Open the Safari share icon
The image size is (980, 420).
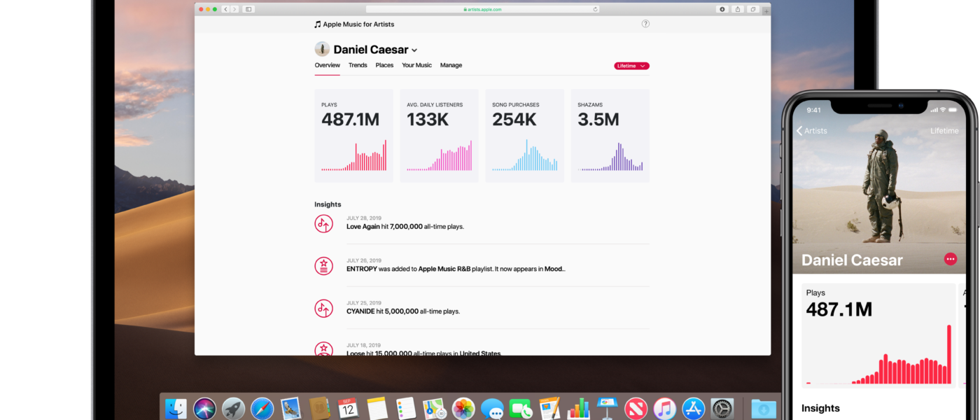(738, 9)
